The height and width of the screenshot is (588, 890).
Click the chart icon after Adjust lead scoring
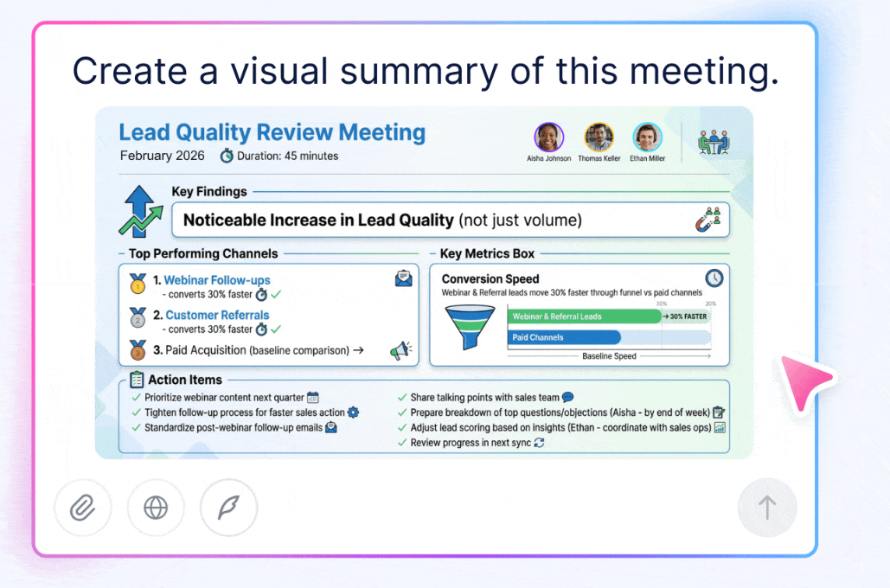point(720,427)
